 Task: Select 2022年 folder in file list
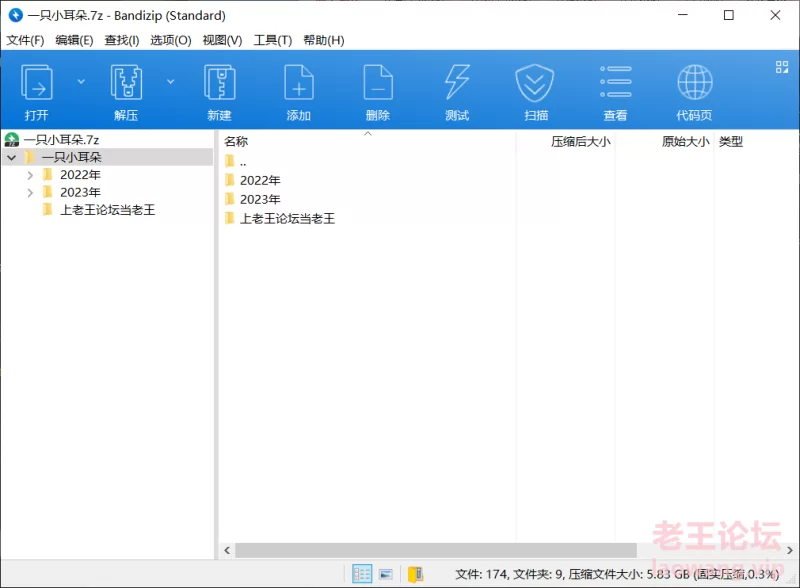click(x=260, y=180)
